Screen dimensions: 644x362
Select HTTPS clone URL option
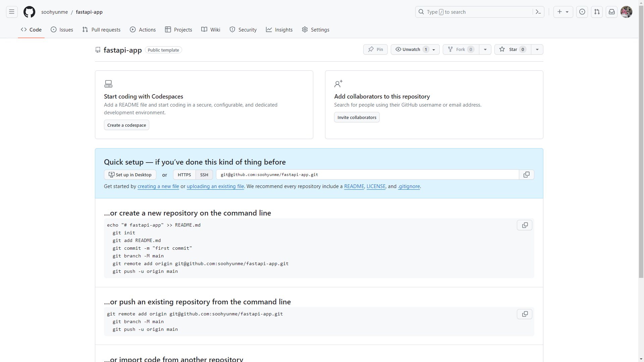[184, 175]
